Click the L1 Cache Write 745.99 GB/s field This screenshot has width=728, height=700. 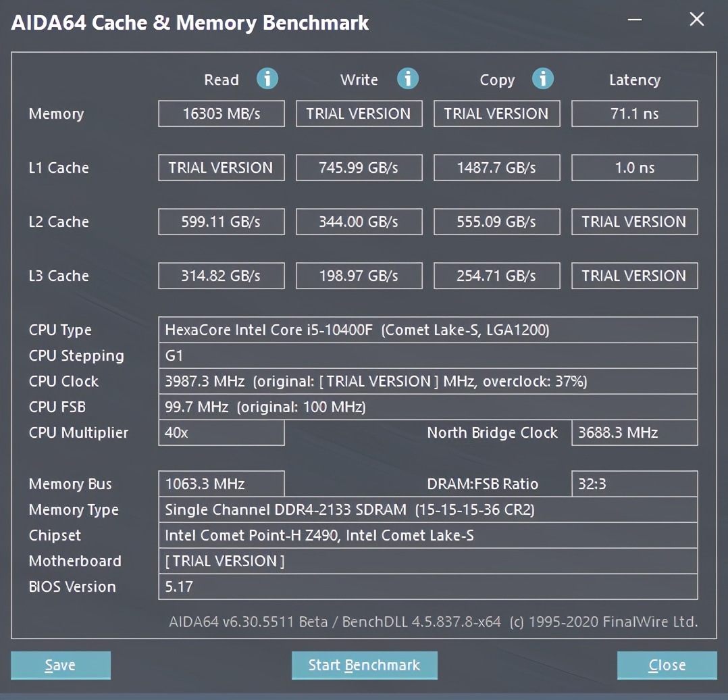[x=359, y=168]
